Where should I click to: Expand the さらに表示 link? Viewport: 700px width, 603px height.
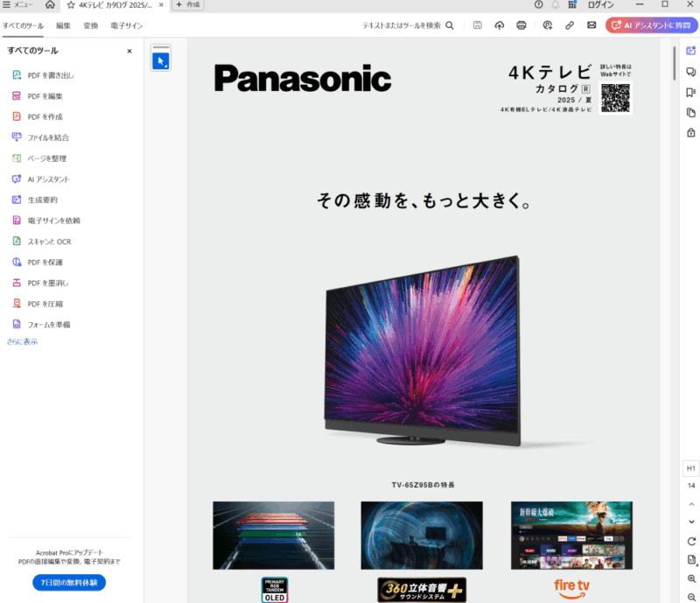pyautogui.click(x=22, y=341)
